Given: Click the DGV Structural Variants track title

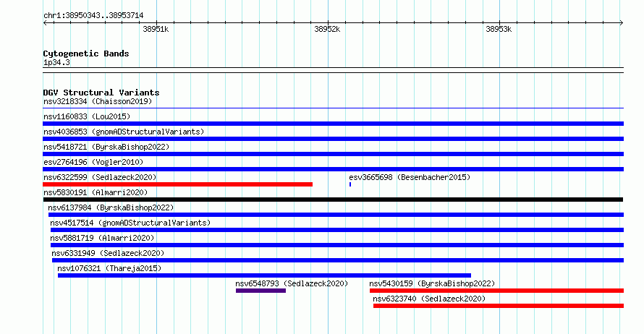Looking at the screenshot, I should [x=101, y=93].
